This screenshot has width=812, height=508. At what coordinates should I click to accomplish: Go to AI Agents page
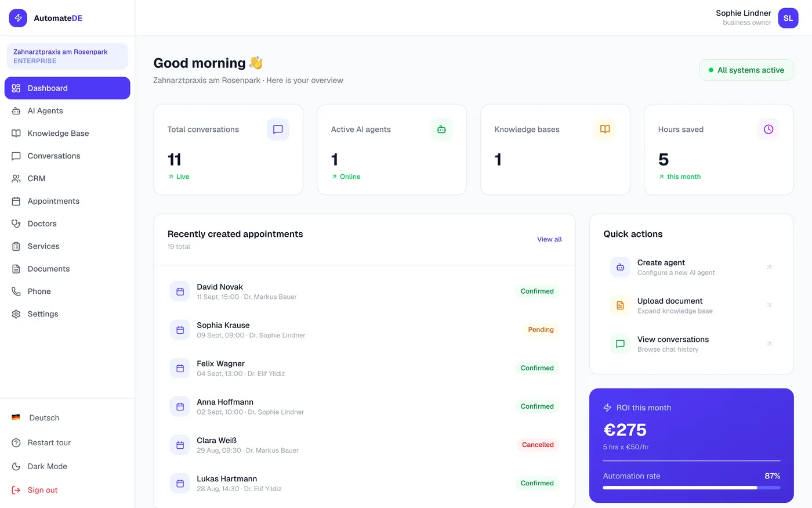(x=67, y=111)
